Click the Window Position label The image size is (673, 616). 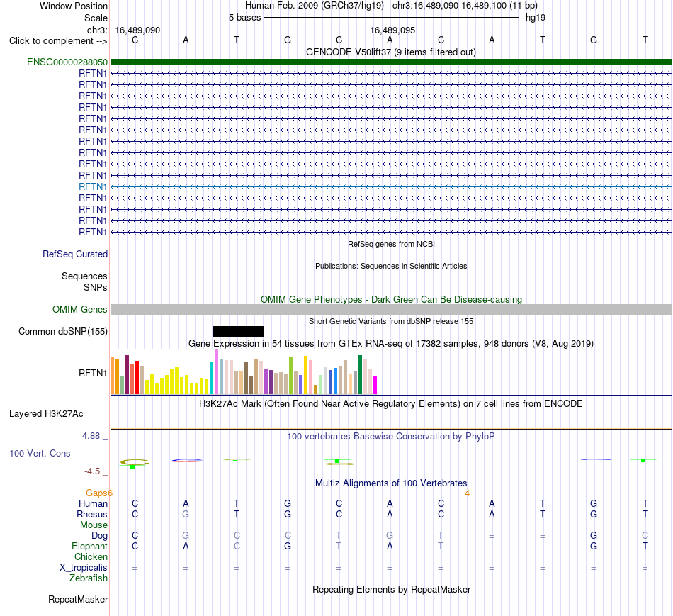tap(74, 6)
